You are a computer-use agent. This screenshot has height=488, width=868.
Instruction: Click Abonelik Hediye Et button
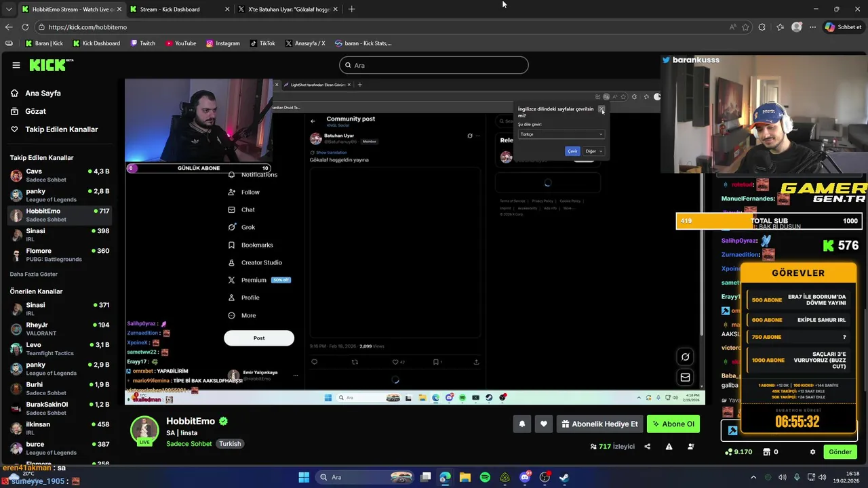pos(599,424)
